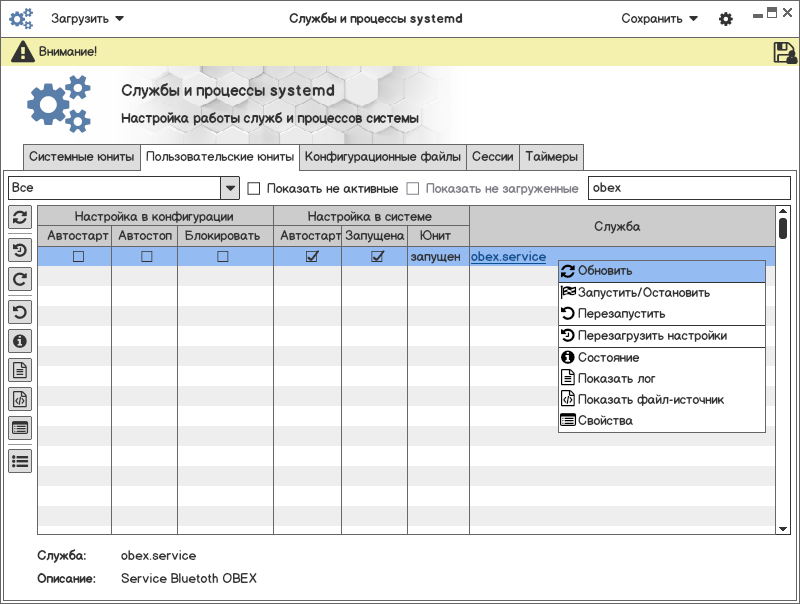Uncheck the Запущена checkbox for obex.service
Image resolution: width=800 pixels, height=604 pixels.
coord(377,257)
